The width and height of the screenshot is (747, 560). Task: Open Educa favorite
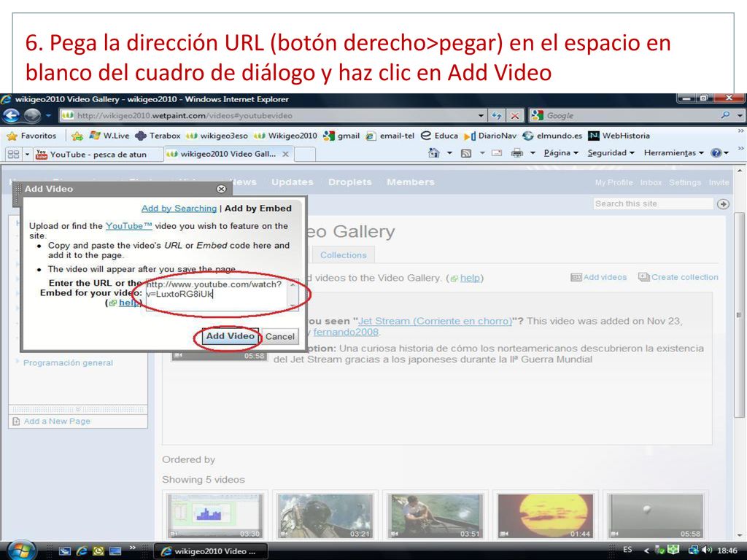point(439,136)
